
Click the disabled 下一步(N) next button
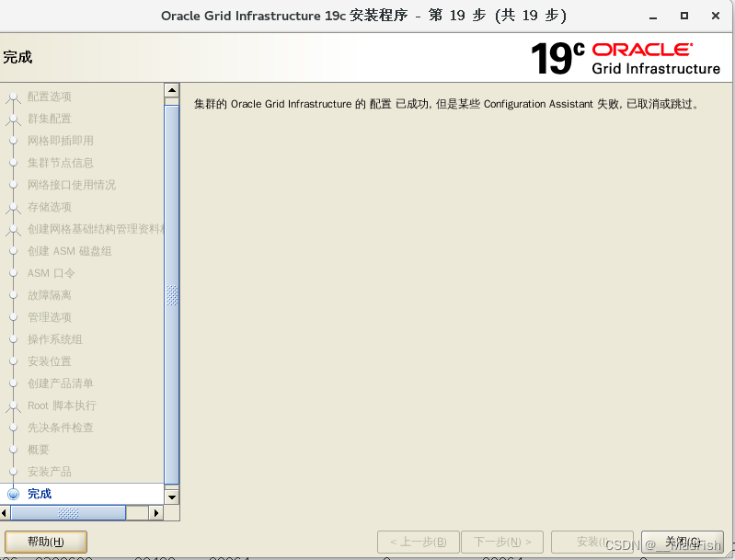[502, 542]
